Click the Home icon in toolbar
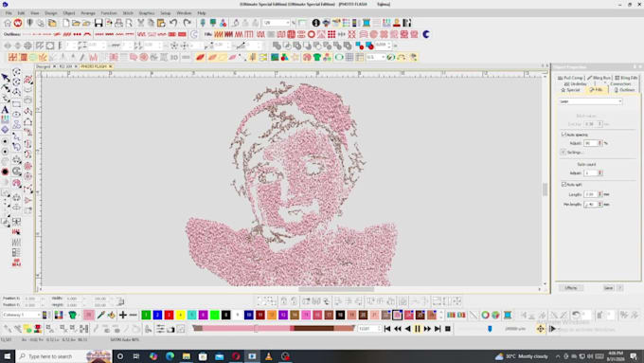 pos(8,23)
